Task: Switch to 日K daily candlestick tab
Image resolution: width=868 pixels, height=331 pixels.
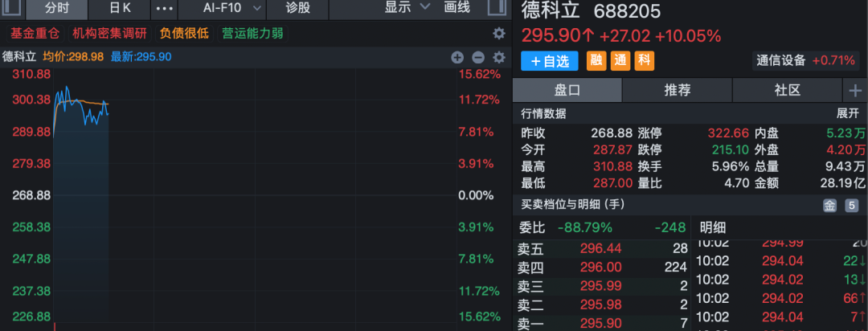Action: [x=120, y=8]
